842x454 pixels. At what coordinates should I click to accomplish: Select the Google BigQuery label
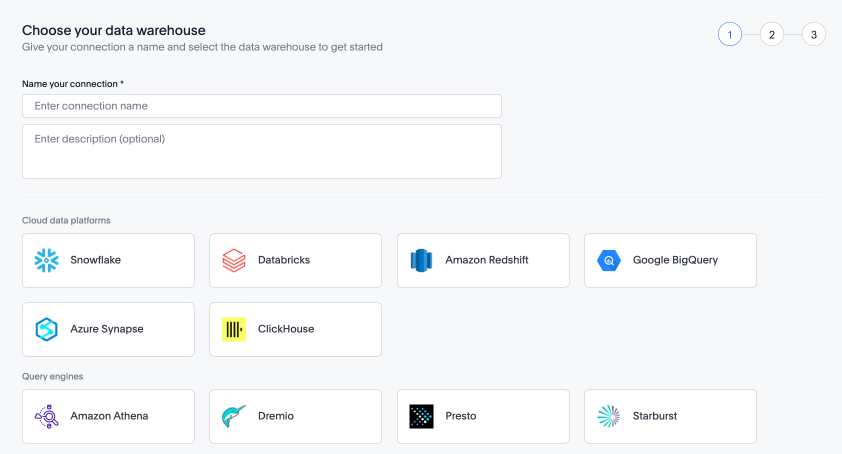(x=675, y=260)
